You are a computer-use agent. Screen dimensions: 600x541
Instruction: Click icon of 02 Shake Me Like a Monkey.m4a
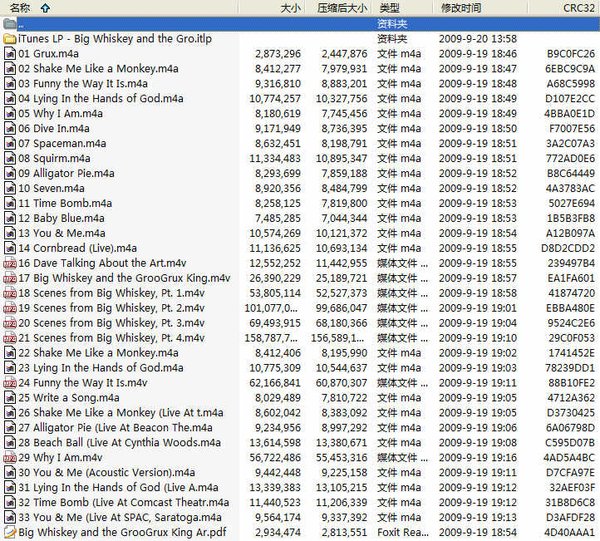coord(10,68)
